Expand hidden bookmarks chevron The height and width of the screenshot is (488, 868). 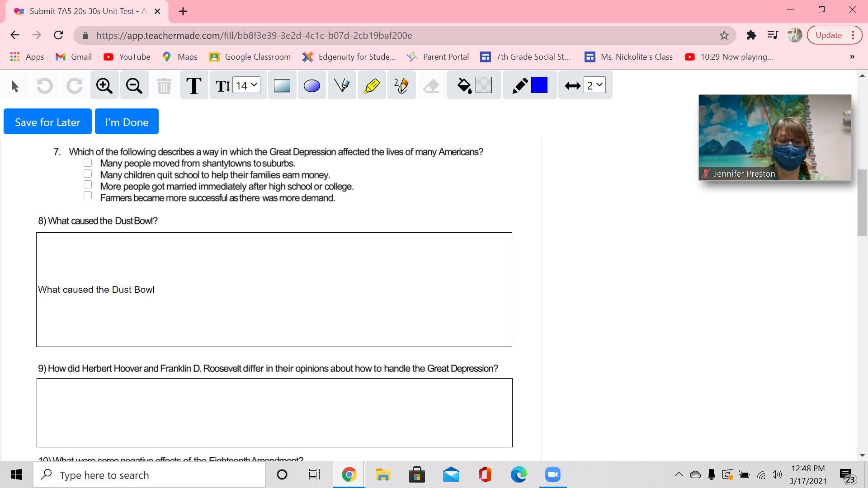click(x=852, y=57)
